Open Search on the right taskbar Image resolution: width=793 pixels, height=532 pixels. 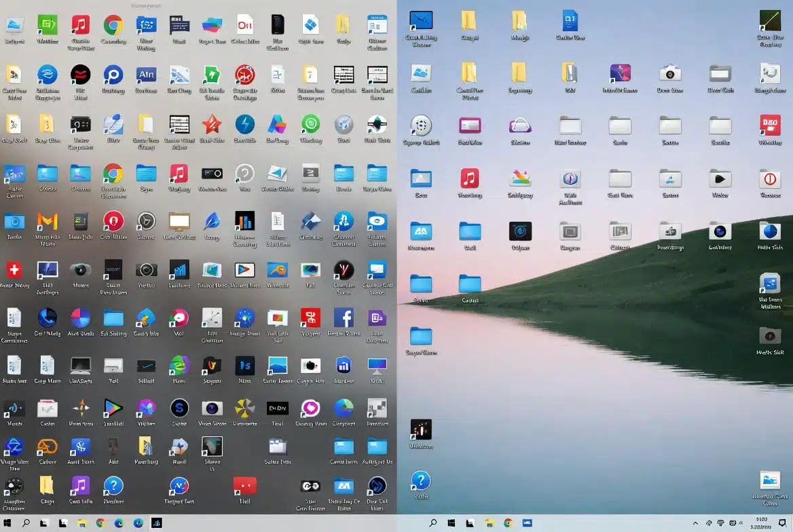click(x=433, y=523)
